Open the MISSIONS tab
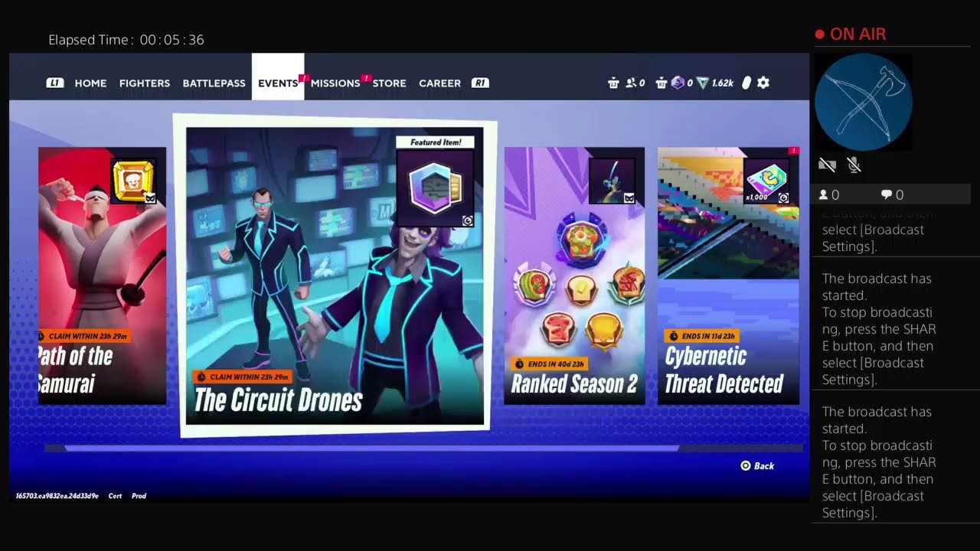This screenshot has height=551, width=980. [335, 83]
